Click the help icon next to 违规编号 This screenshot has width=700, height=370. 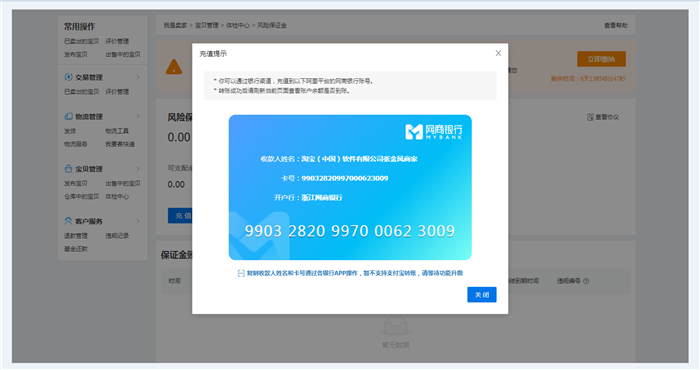586,281
